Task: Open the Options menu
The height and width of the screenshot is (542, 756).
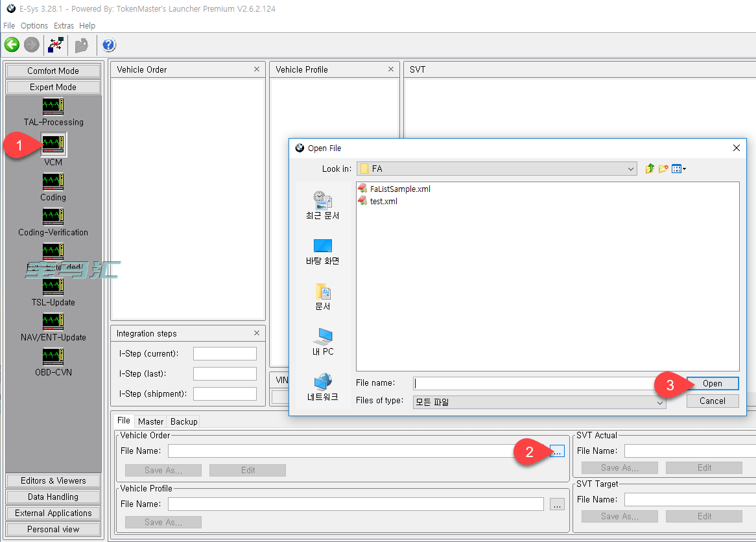Action: (34, 25)
